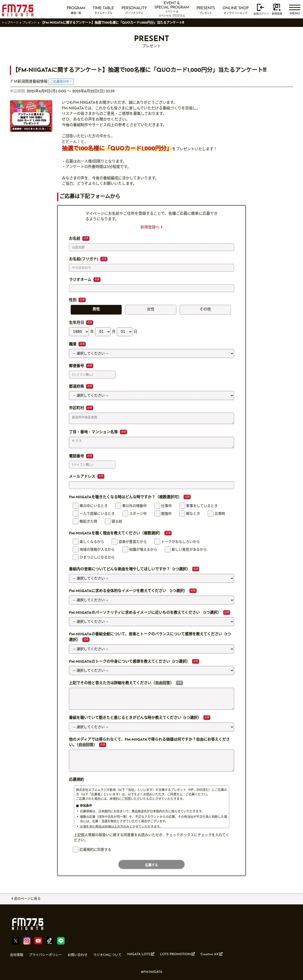Open the birth month dropdown
This screenshot has height=980, width=303.
coord(103,332)
